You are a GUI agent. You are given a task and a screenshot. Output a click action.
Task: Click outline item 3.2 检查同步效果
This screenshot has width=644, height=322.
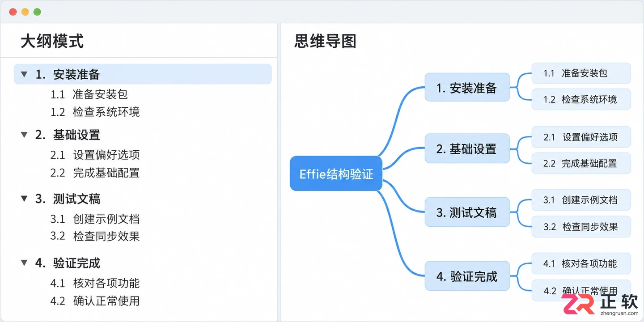[95, 236]
